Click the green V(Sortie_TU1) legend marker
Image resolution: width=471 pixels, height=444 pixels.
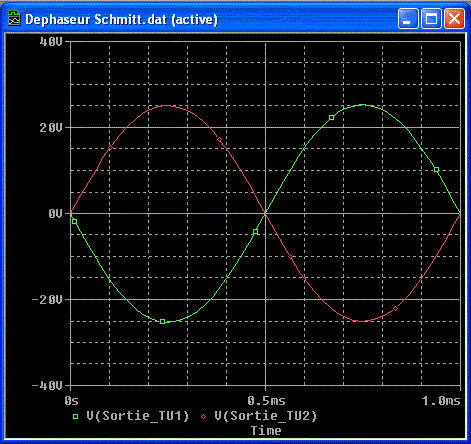tap(76, 416)
